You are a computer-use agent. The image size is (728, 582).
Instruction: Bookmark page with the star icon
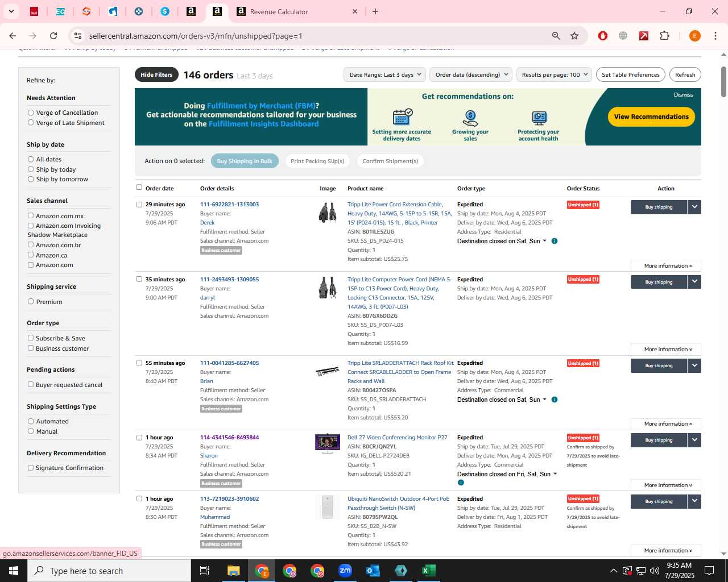click(574, 36)
